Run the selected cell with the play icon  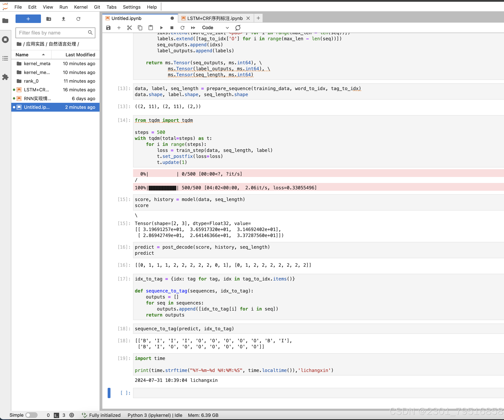click(x=161, y=28)
